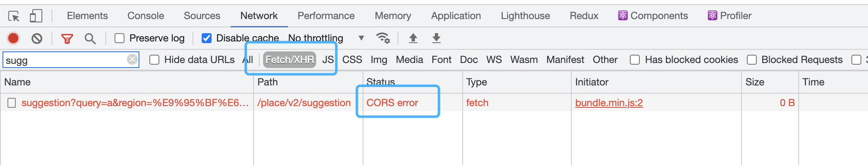Viewport: 868px width, 165px height.
Task: Toggle the device toolbar icon
Action: pyautogui.click(x=36, y=16)
